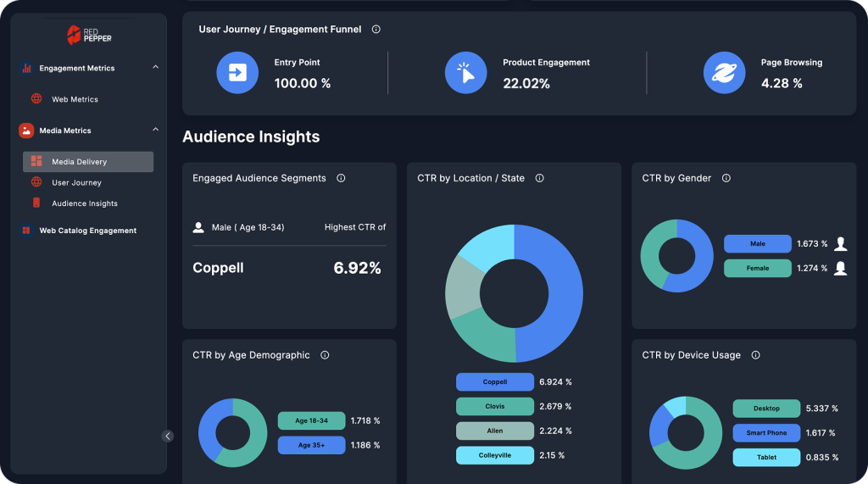Open info for Engaged Audience Segments
The height and width of the screenshot is (484, 868).
[341, 179]
